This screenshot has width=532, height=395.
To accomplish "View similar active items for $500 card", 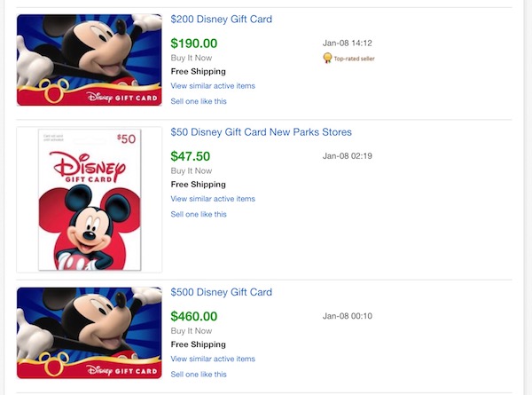I will [x=213, y=359].
